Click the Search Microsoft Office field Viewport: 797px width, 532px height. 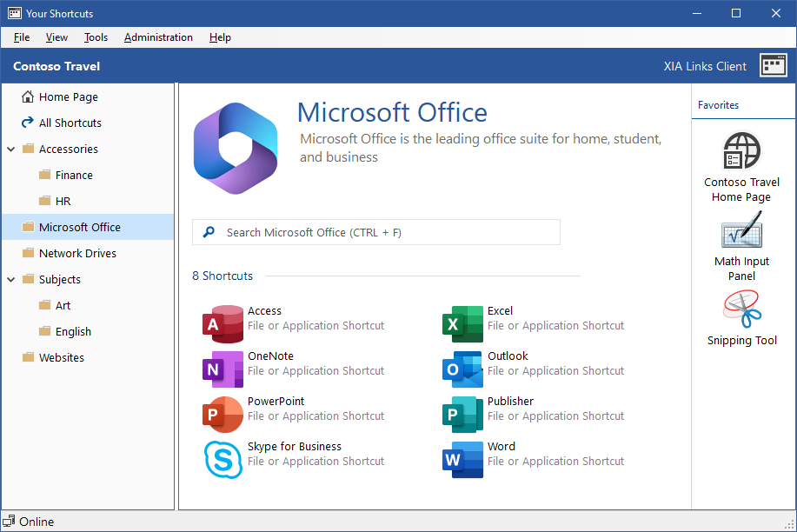click(x=375, y=232)
